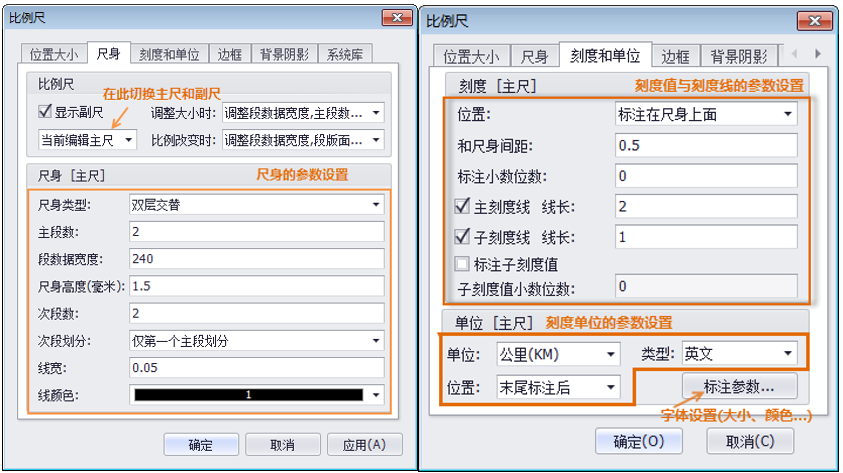This screenshot has width=843, height=473.
Task: Switch to the 边框 tab in right dialog
Action: 676,57
